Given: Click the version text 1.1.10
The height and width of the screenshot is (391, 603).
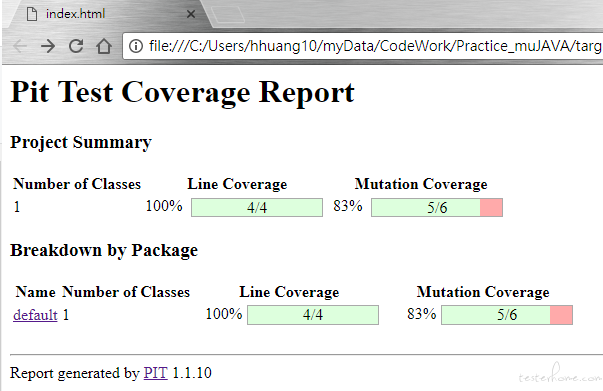Looking at the screenshot, I should click(192, 373).
